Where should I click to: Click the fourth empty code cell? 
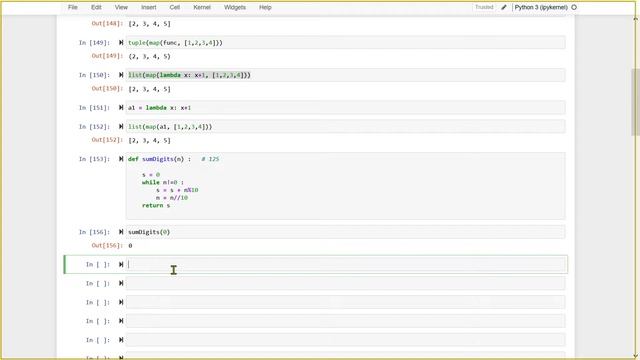[x=345, y=321]
